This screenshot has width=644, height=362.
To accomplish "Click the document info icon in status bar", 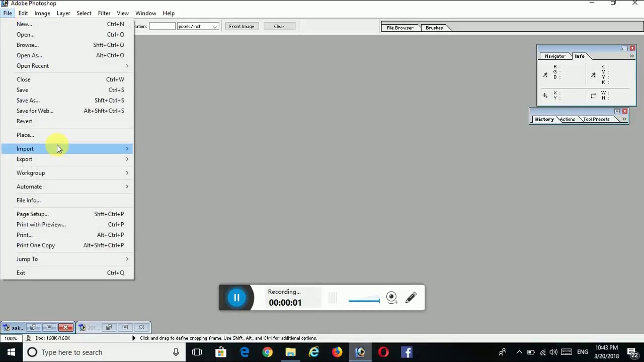I will coord(29,338).
